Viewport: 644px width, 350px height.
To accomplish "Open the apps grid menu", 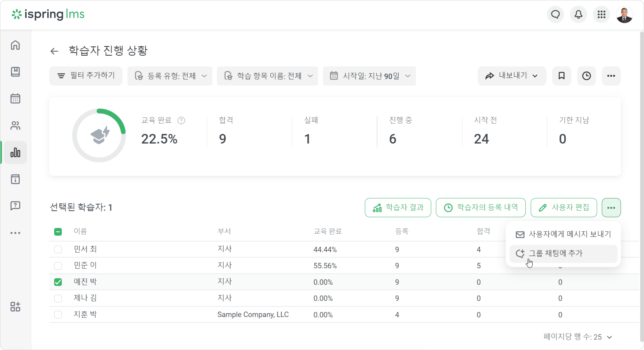I will tap(601, 14).
